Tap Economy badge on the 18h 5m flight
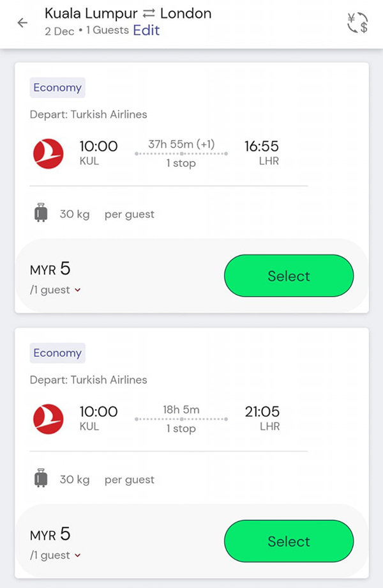The image size is (383, 588). pyautogui.click(x=57, y=353)
